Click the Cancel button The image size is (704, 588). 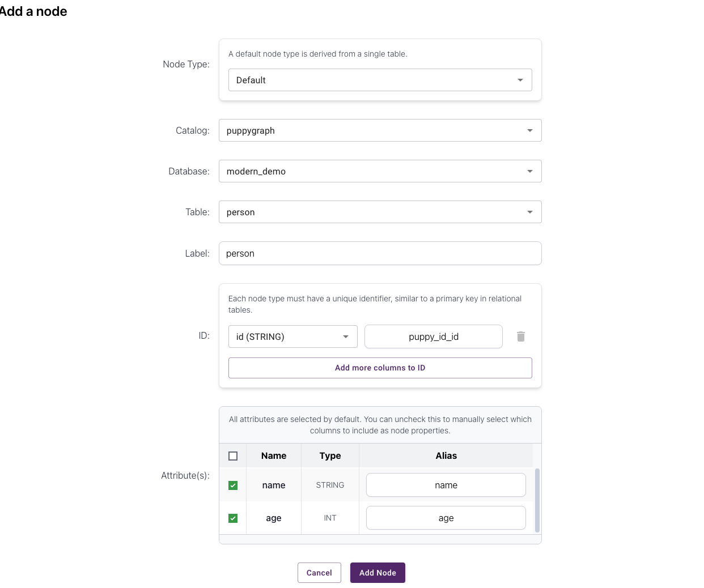coord(319,573)
